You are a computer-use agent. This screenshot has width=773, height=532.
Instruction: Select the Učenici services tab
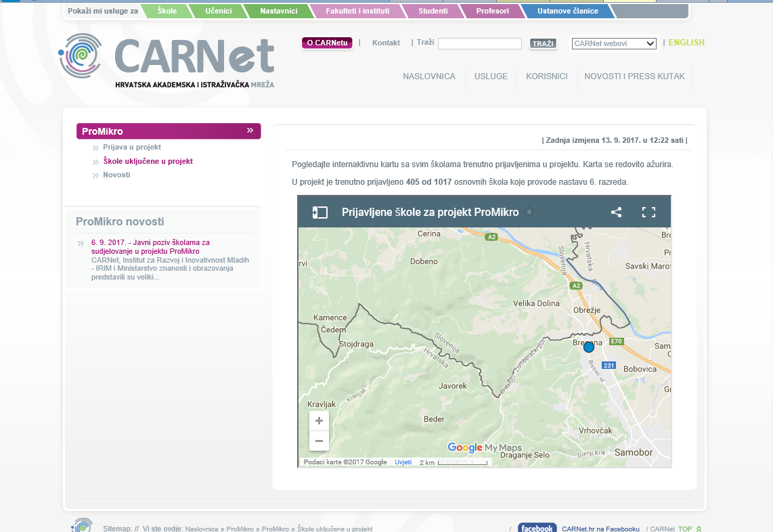tap(219, 11)
